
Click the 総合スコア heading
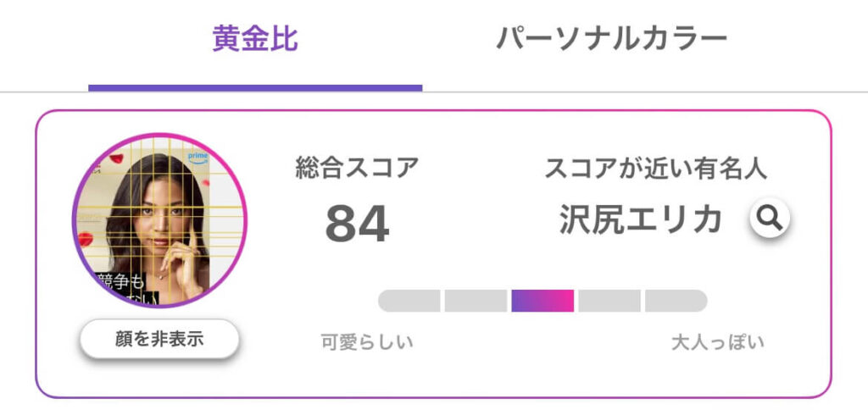(x=357, y=168)
